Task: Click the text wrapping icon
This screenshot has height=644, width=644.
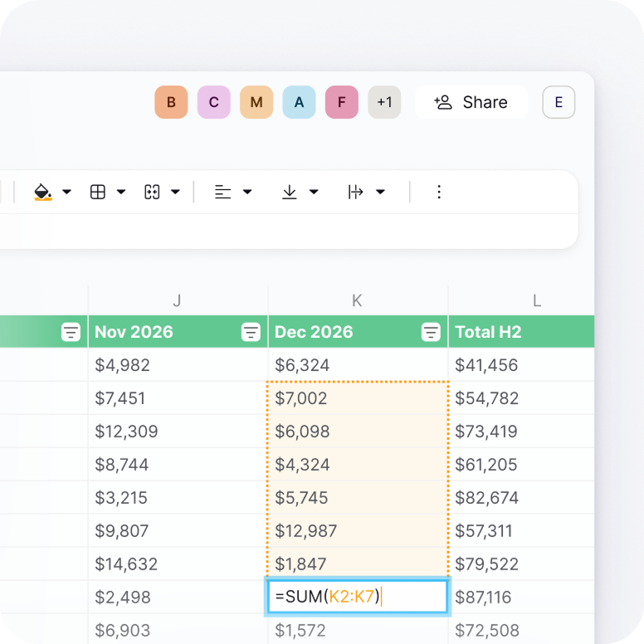Action: (355, 192)
